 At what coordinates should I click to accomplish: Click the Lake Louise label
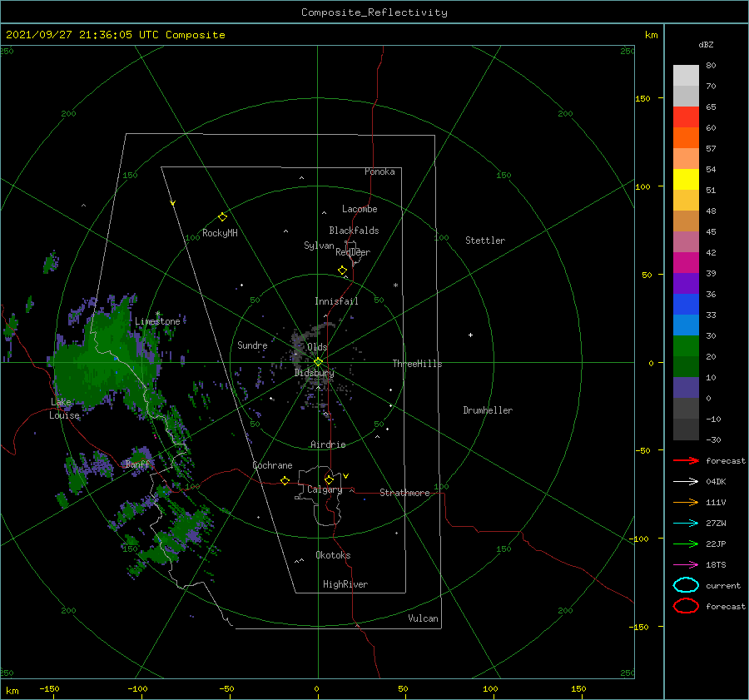click(x=63, y=409)
